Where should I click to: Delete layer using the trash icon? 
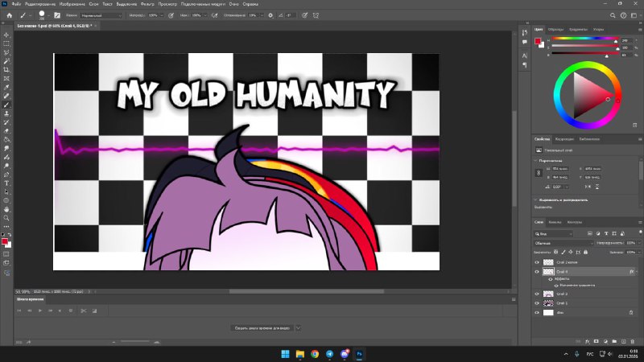coord(632,341)
